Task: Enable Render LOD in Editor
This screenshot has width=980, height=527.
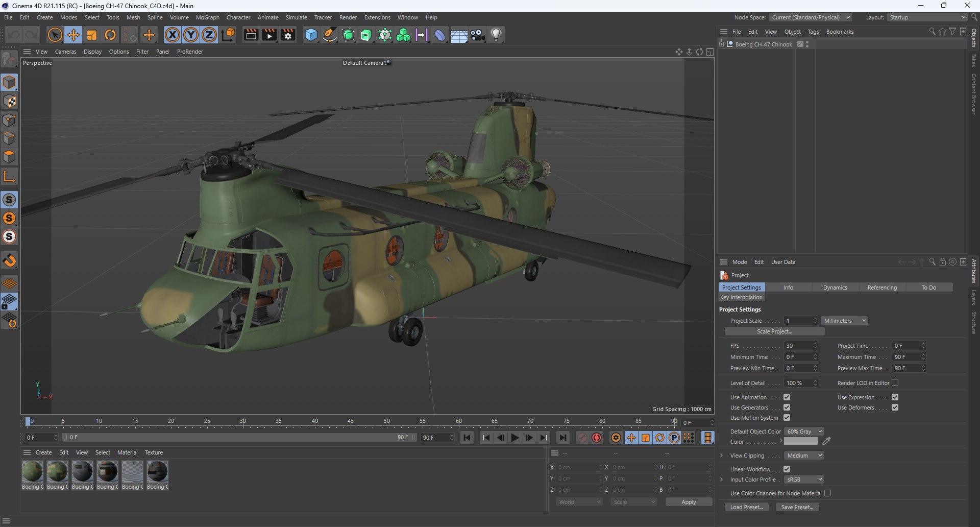Action: point(895,382)
